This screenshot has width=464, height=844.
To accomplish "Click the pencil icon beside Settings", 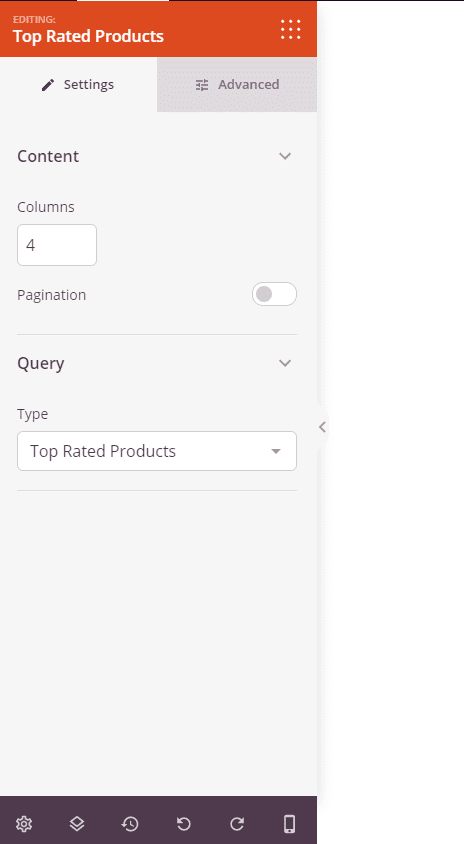I will click(x=48, y=85).
